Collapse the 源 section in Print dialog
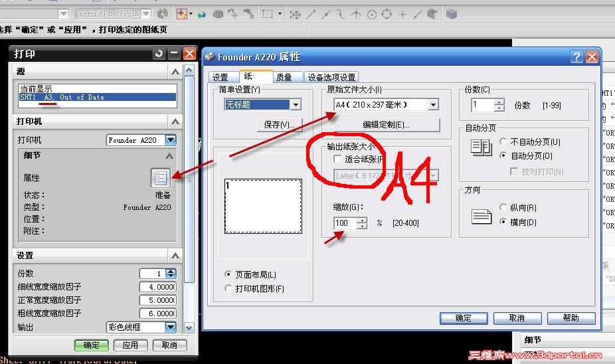615x364 pixels. [175, 71]
